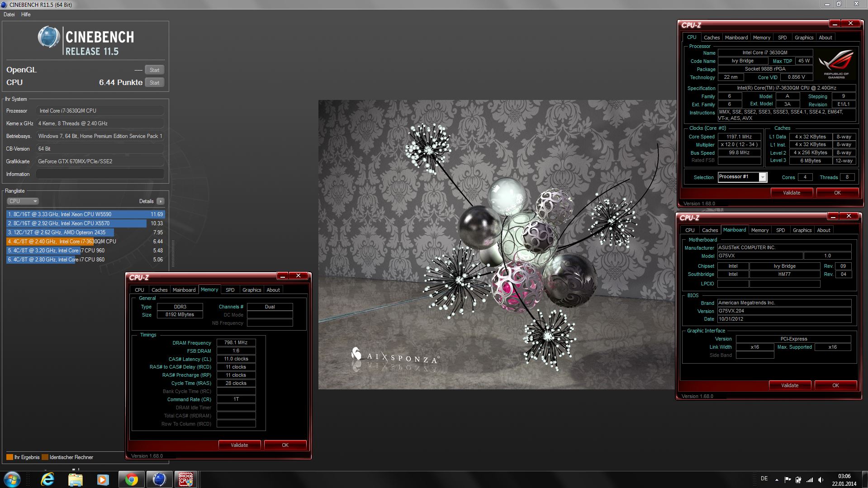This screenshot has height=488, width=868.
Task: Open SPD tab in Memory CPU-Z window
Action: (230, 290)
